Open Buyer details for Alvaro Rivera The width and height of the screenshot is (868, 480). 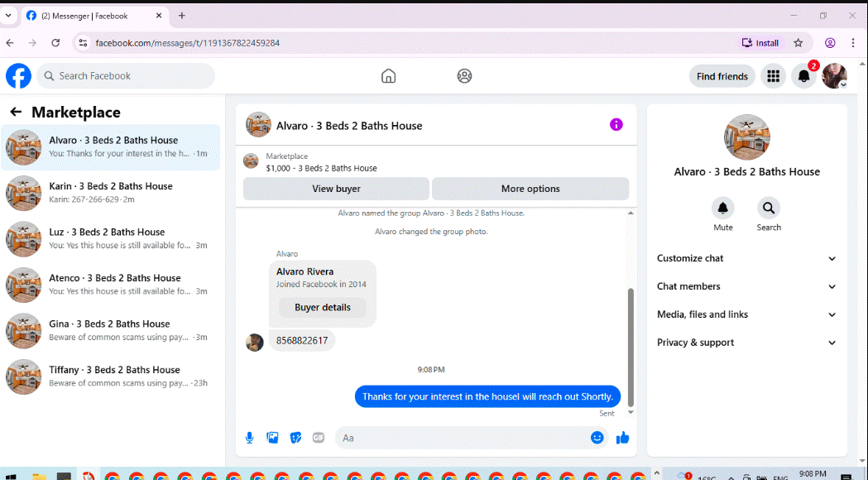coord(322,307)
